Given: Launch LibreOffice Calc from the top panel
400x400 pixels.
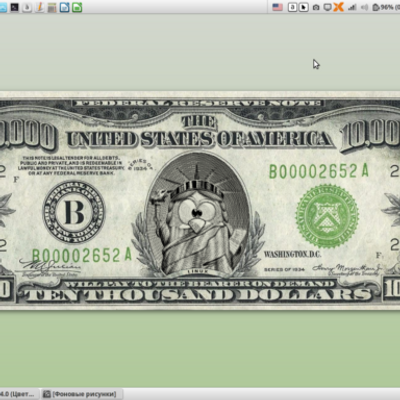Looking at the screenshot, I should (77, 7).
